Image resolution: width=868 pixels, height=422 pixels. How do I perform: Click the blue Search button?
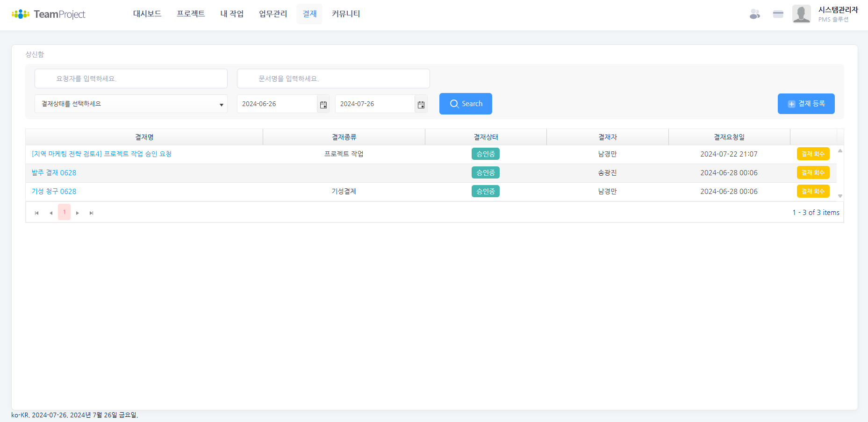466,104
